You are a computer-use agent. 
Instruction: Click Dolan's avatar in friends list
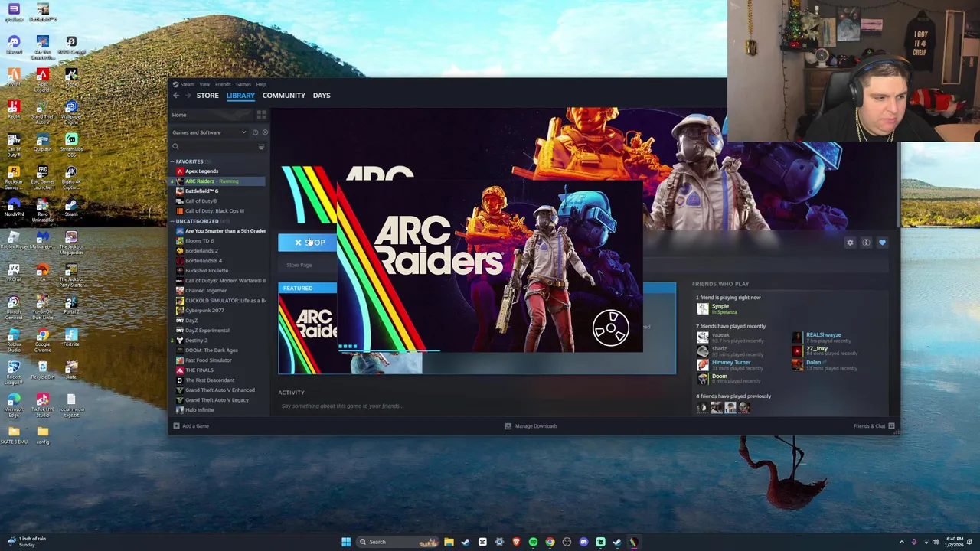click(797, 364)
